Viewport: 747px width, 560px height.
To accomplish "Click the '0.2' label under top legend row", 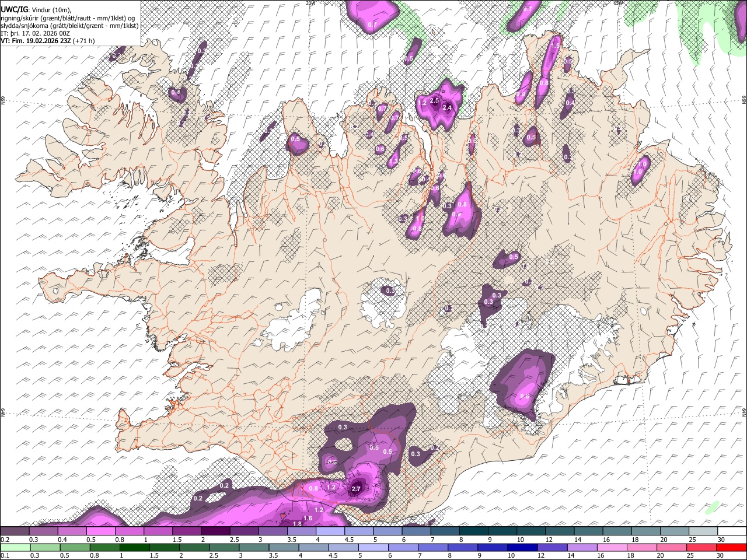I will click(x=5, y=540).
